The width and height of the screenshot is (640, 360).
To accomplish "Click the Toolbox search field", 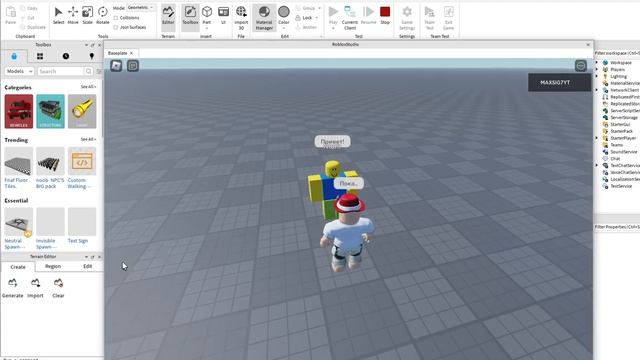I will 60,71.
